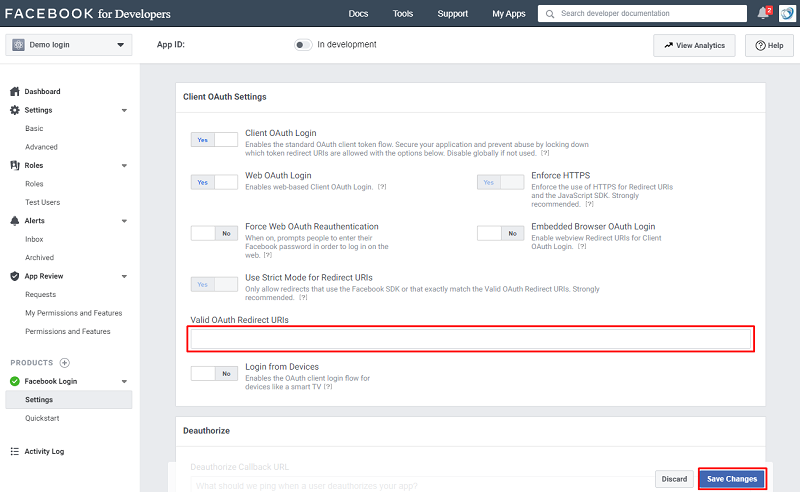This screenshot has height=492, width=800.
Task: Open App Review Requests
Action: tap(40, 294)
